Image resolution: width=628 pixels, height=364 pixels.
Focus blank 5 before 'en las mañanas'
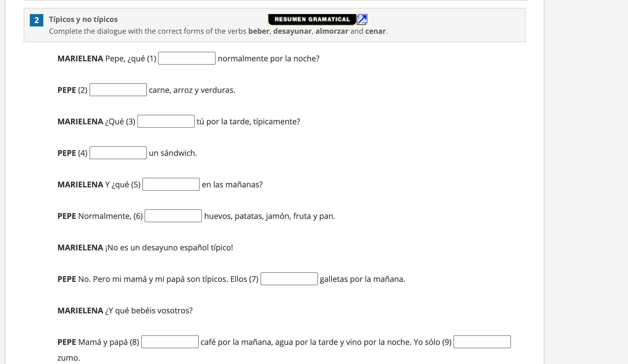pyautogui.click(x=171, y=184)
